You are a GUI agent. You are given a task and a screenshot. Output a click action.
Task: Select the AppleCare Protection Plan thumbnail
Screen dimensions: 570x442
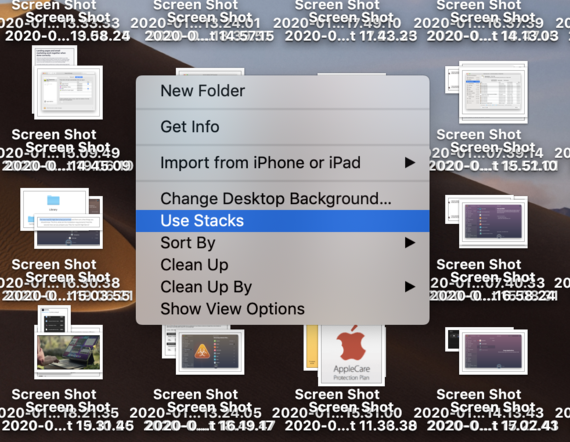(x=351, y=355)
